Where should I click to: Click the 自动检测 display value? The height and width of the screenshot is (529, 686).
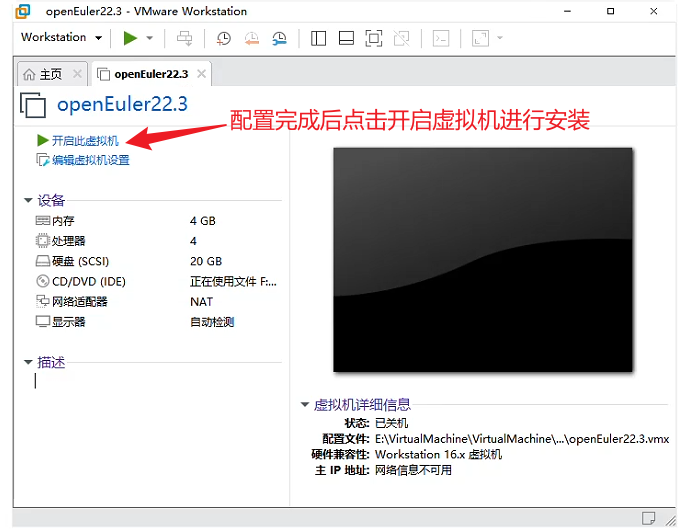(212, 322)
